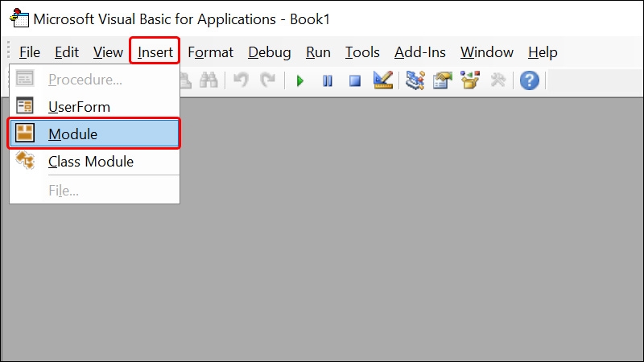Click the Reset stop icon
Screen dimensions: 644x362
coord(355,80)
